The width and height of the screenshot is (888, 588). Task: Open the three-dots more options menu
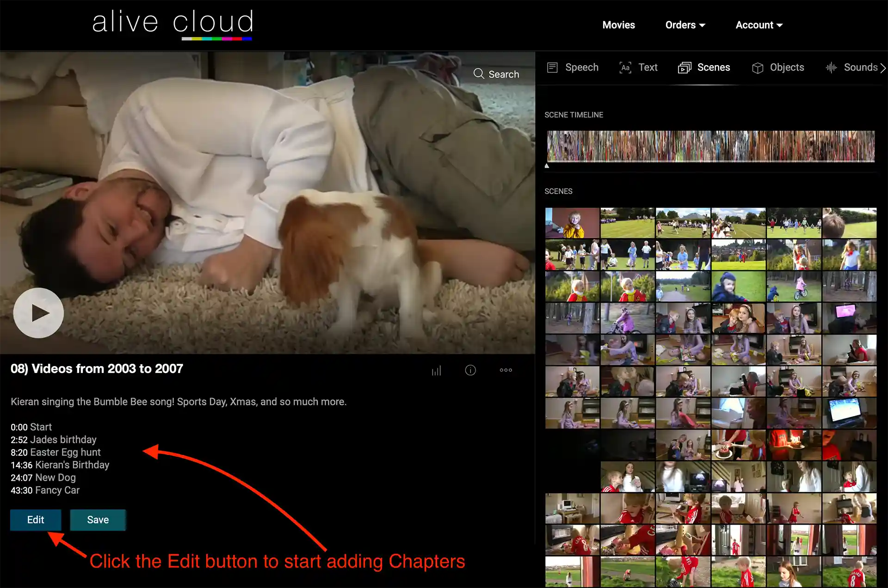pyautogui.click(x=506, y=370)
